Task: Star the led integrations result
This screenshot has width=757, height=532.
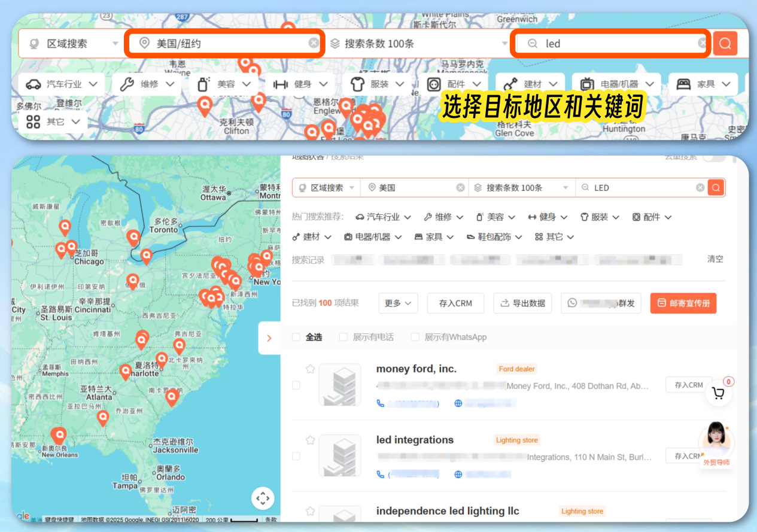Action: 310,440
